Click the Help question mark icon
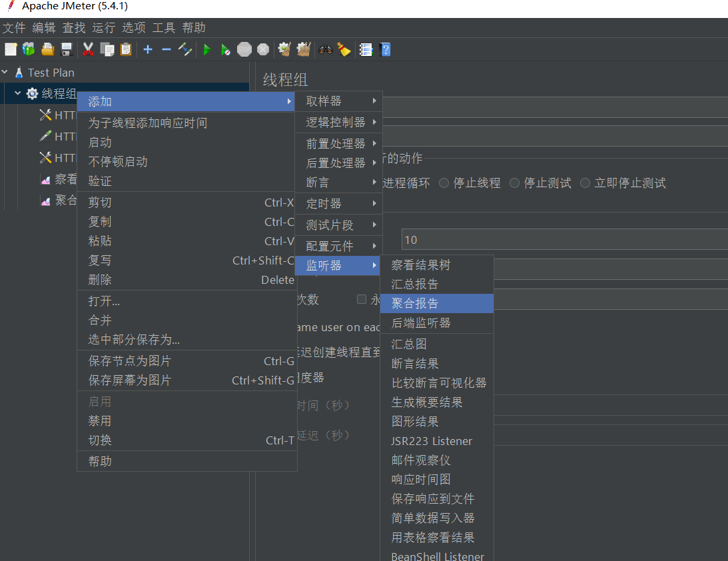 [x=385, y=49]
